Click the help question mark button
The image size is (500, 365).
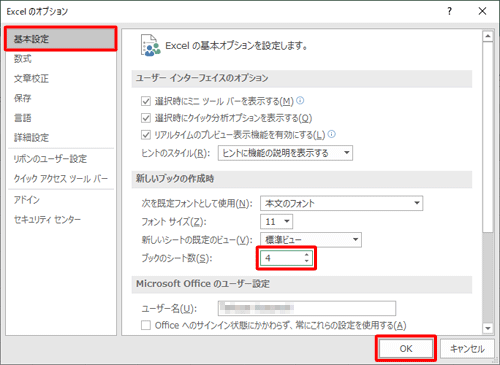pyautogui.click(x=449, y=11)
